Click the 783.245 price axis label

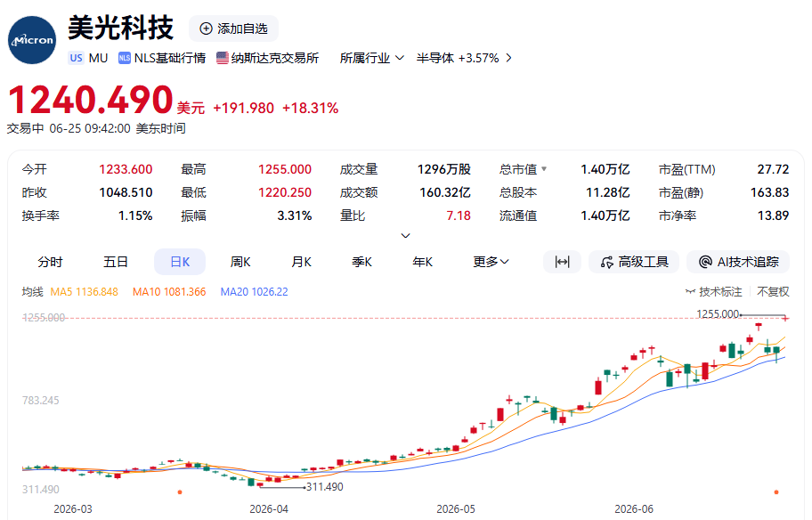(x=40, y=401)
